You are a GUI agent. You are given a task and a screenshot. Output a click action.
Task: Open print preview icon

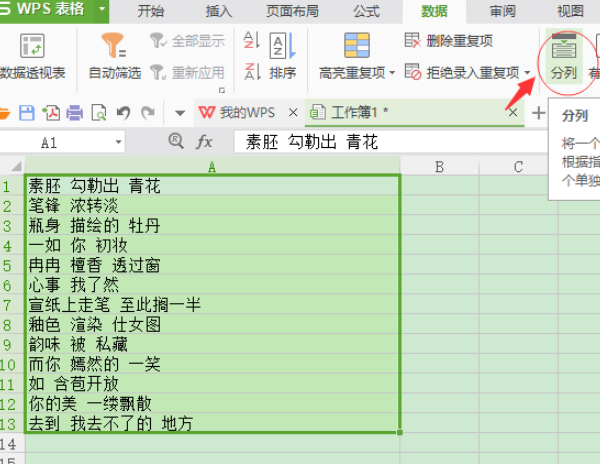[x=99, y=113]
